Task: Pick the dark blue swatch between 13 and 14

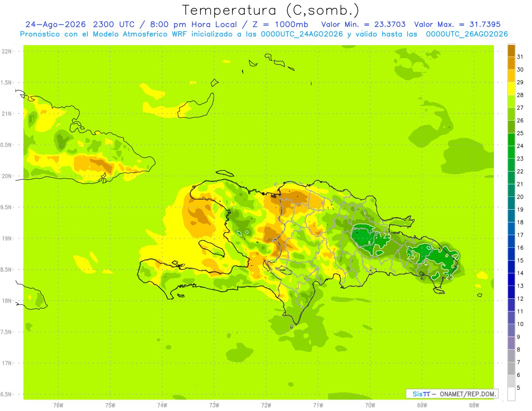Action: tap(511, 279)
